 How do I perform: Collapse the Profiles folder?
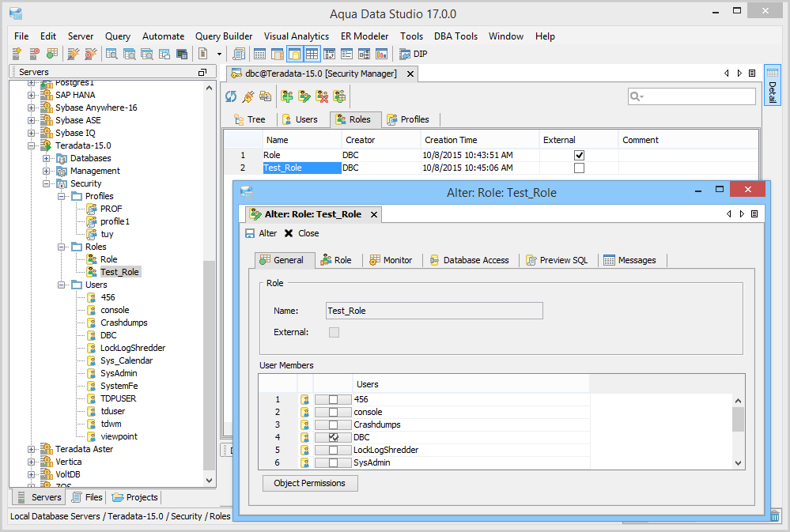point(62,196)
